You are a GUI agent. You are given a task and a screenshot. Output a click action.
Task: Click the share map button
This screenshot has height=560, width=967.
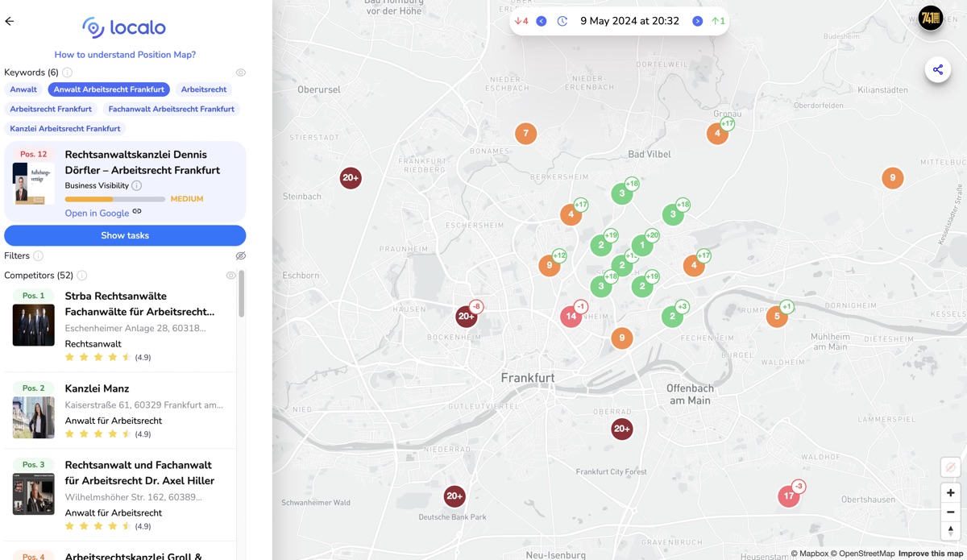coord(938,69)
